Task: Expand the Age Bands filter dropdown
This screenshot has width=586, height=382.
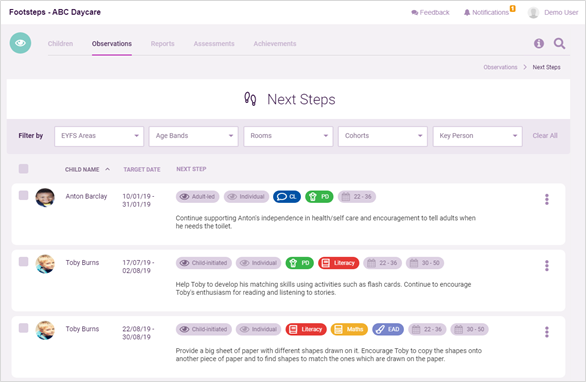Action: pos(194,136)
